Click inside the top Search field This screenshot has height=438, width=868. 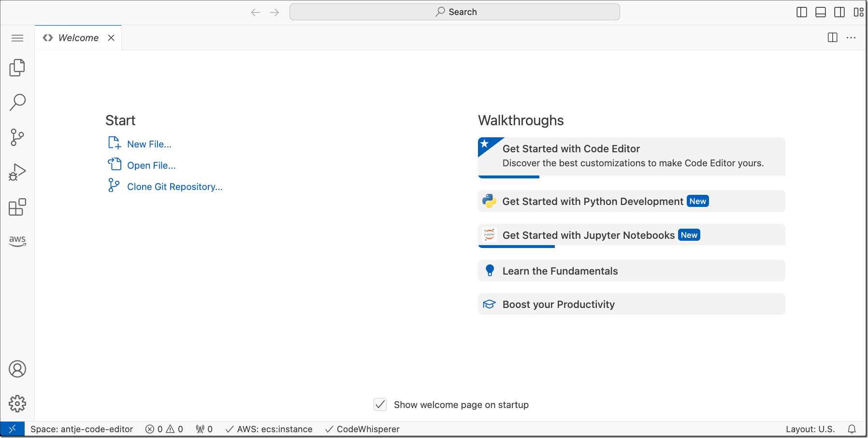click(x=454, y=12)
